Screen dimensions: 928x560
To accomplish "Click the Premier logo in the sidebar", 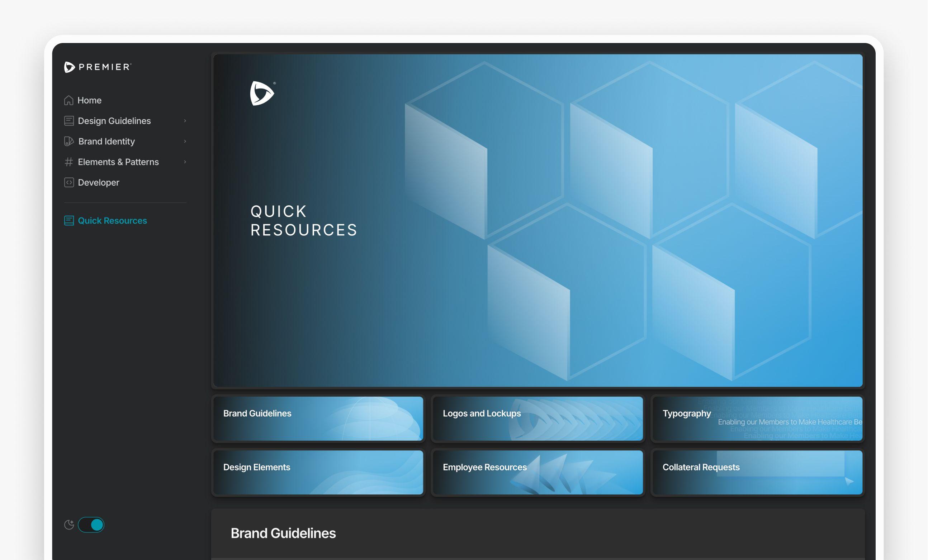I will click(98, 67).
